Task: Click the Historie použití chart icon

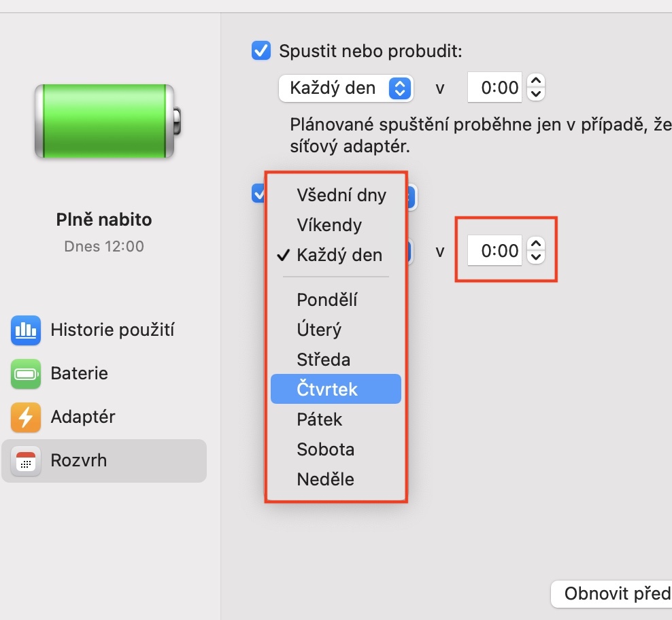Action: pos(26,330)
